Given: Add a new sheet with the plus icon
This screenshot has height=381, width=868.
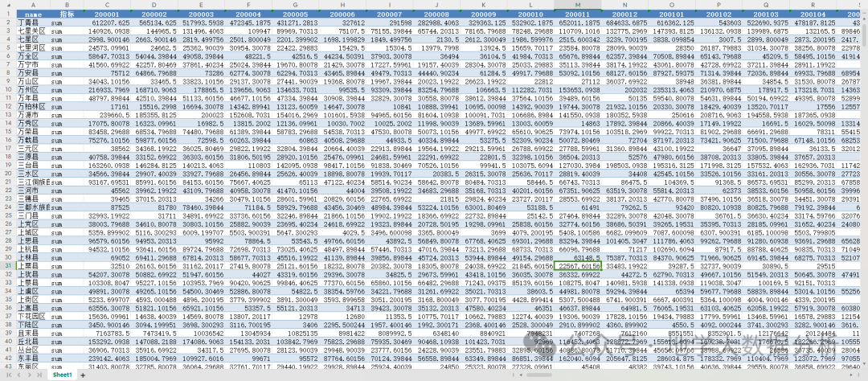Looking at the screenshot, I should click(83, 375).
